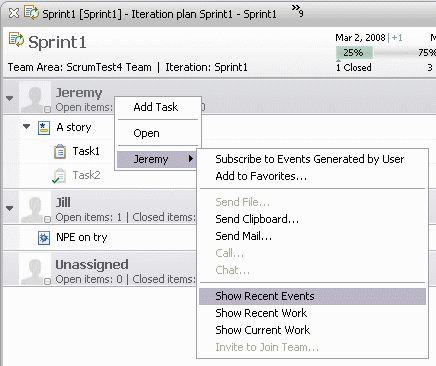Collapse the Jill group
The width and height of the screenshot is (436, 366).
10,208
